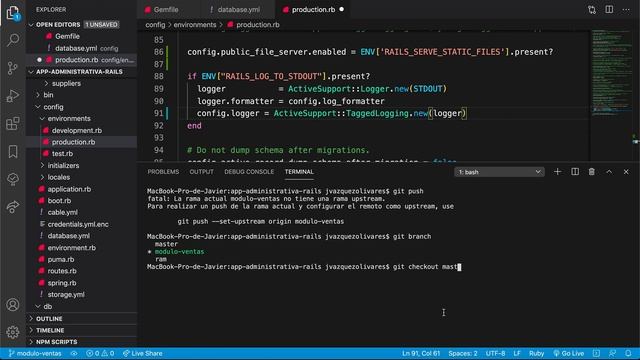Open notifications bell in status bar

click(628, 353)
